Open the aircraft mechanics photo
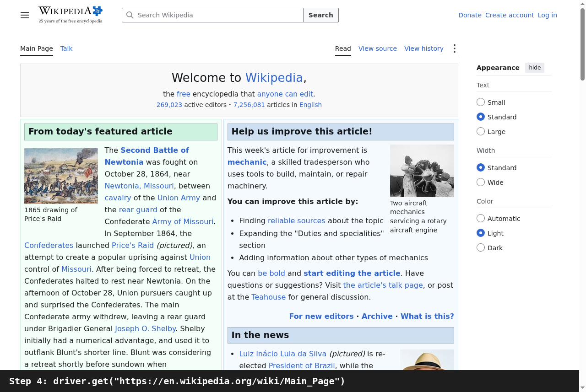Viewport: 586px width, 392px height. pos(422,171)
